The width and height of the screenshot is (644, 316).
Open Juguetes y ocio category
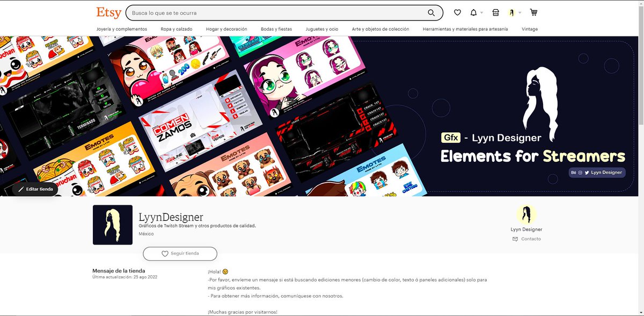[x=322, y=29]
